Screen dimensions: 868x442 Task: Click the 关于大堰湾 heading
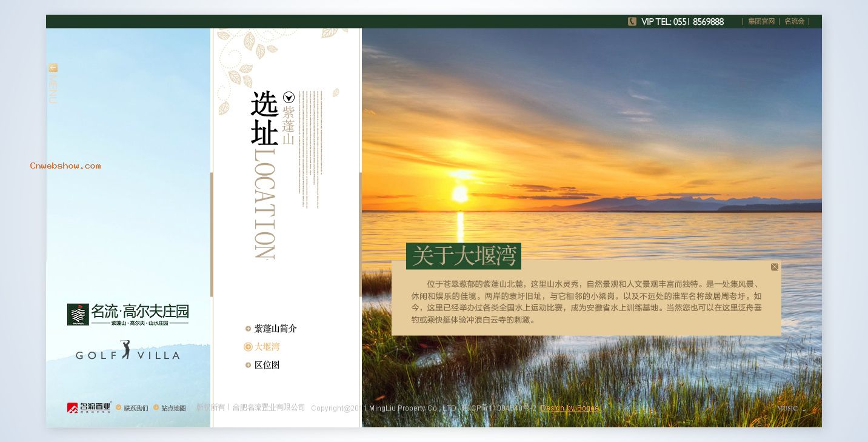coord(464,256)
